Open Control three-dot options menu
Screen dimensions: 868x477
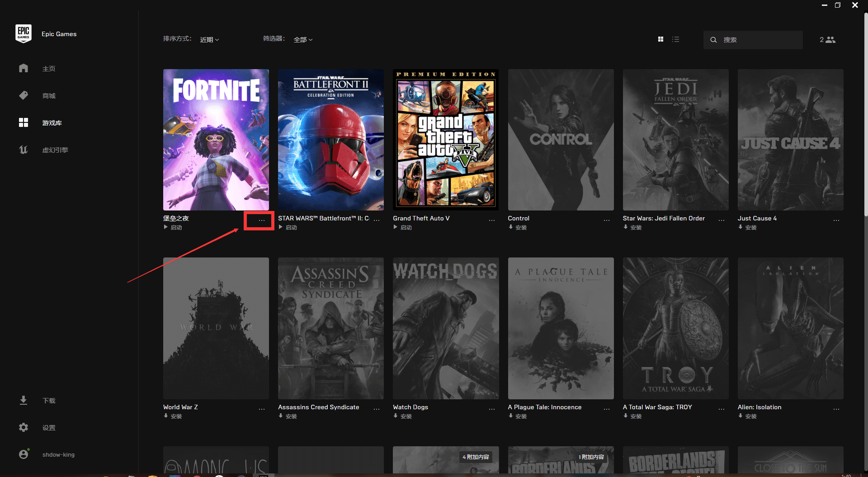607,220
